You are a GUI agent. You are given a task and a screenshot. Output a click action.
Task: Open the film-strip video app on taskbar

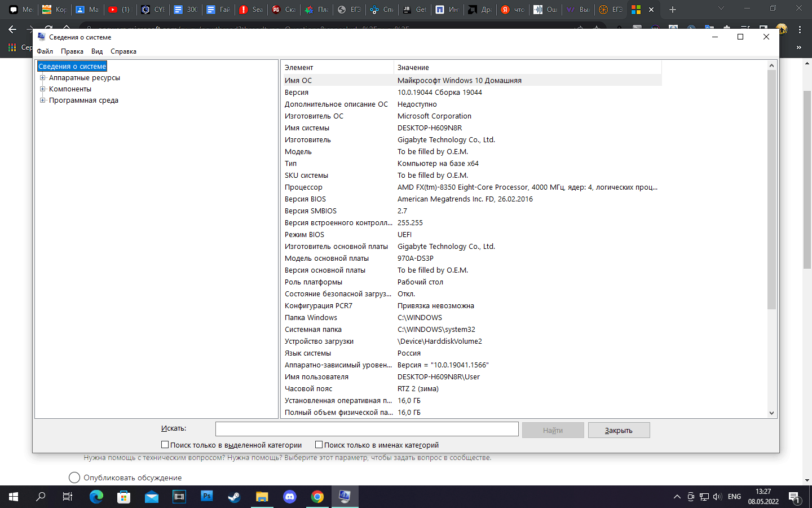179,497
